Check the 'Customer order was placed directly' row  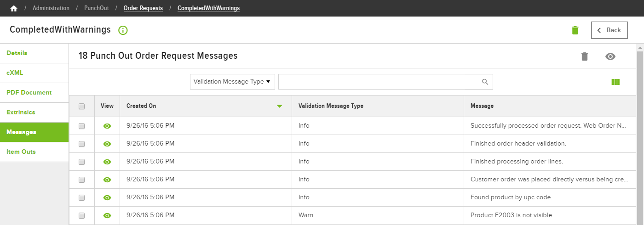click(82, 180)
